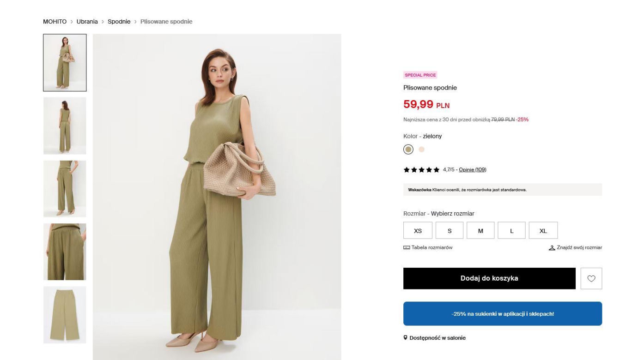This screenshot has width=644, height=360.
Task: Click the size table ruler icon
Action: 407,248
